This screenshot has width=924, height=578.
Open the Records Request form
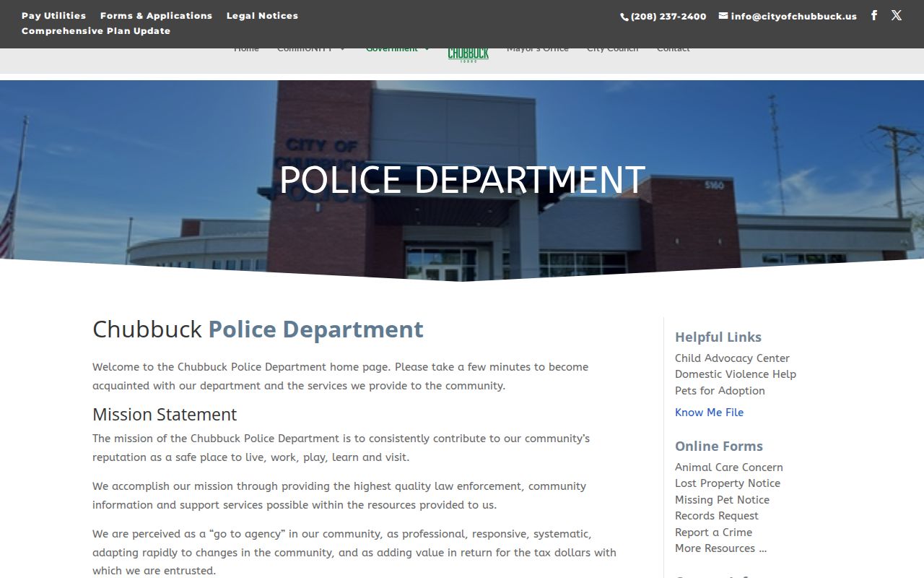(x=717, y=516)
